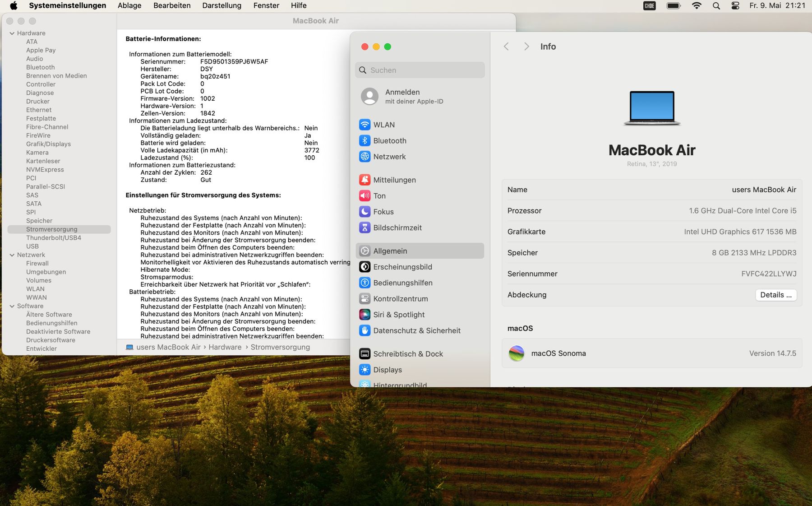
Task: Select Stromversorgung in hardware list
Action: (59, 229)
